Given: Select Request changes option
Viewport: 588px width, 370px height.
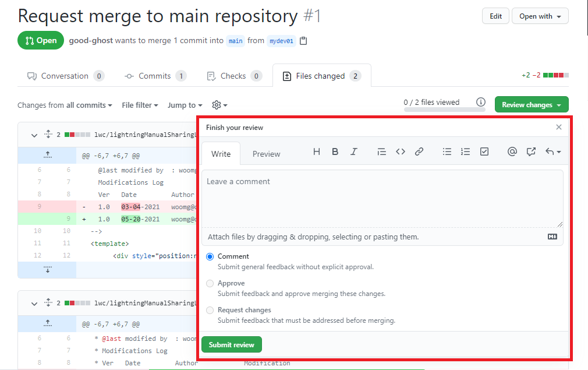Looking at the screenshot, I should click(210, 310).
